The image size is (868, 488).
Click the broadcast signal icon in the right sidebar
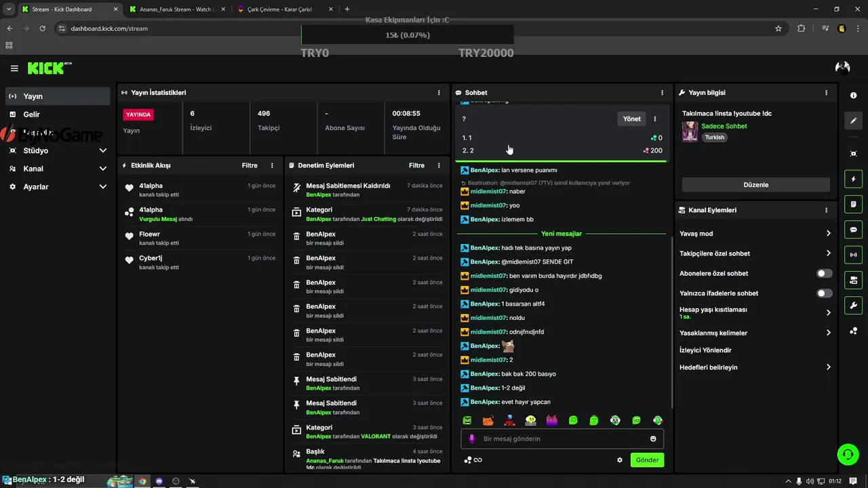(853, 255)
